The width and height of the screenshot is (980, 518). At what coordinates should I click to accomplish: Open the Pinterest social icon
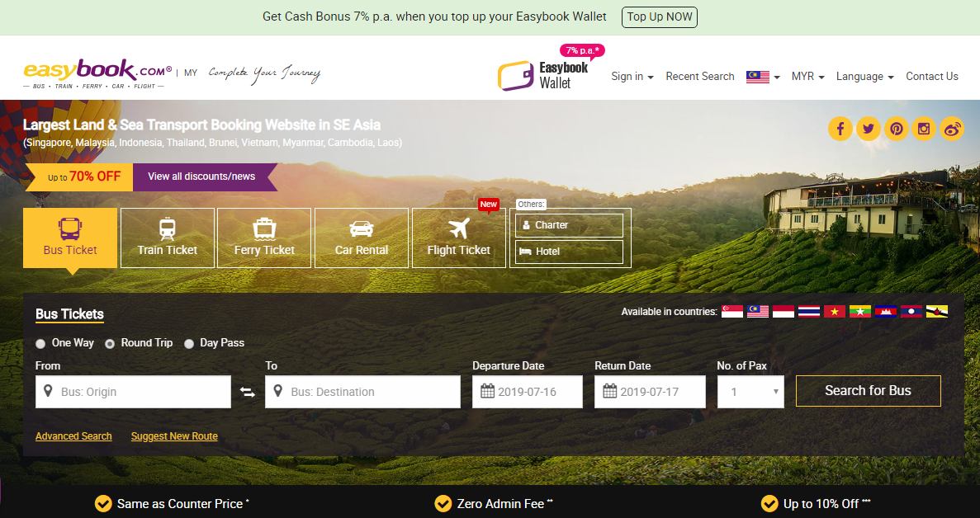tap(897, 129)
